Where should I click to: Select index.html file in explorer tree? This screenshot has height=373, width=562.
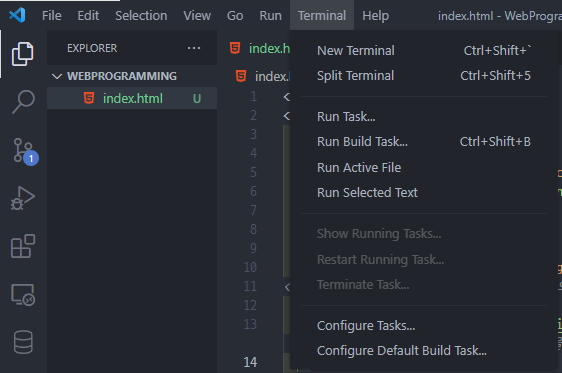point(132,98)
